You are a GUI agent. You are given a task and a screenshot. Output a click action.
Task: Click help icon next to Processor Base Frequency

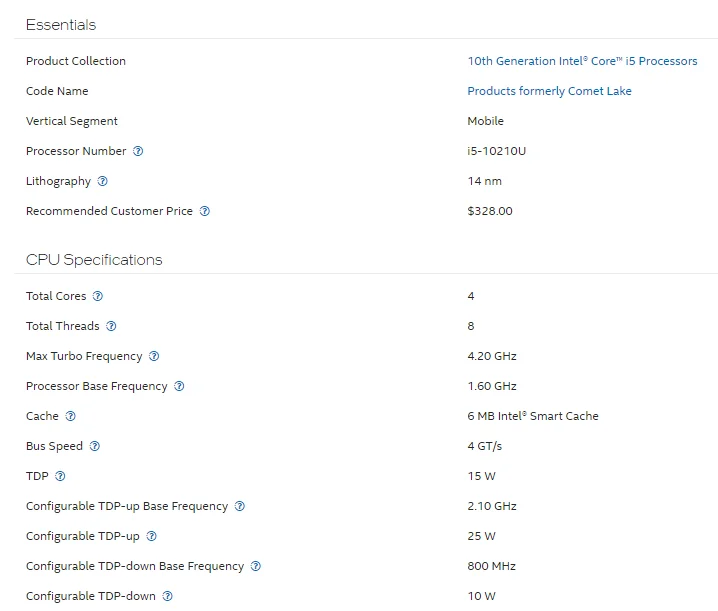[179, 386]
